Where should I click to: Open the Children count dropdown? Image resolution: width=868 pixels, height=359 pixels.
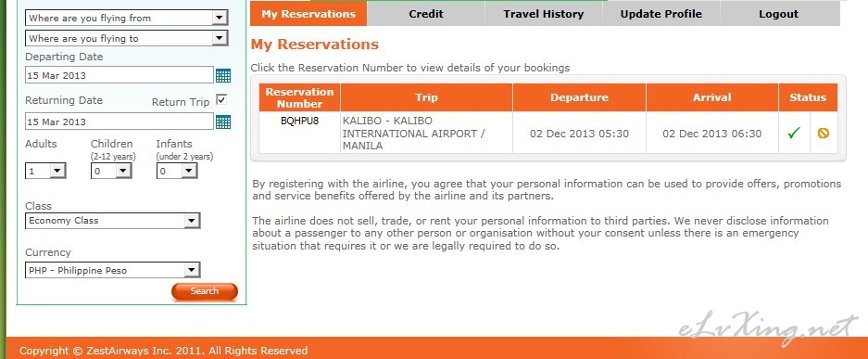111,171
